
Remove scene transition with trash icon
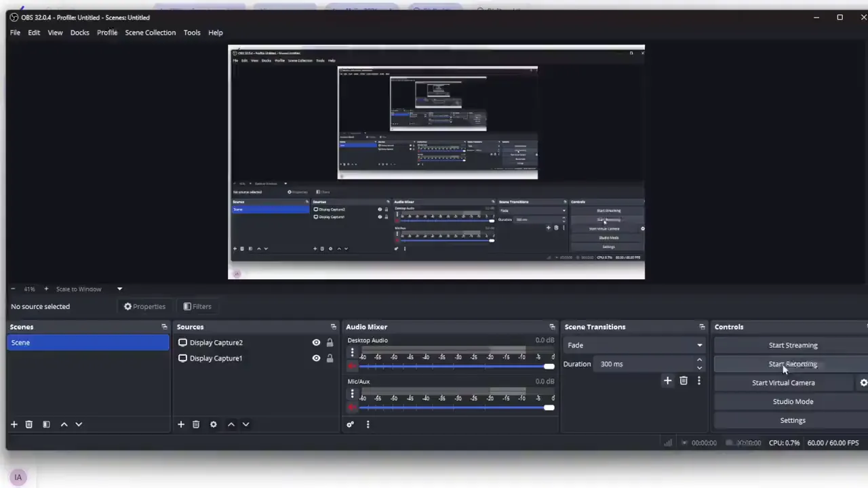click(x=684, y=381)
